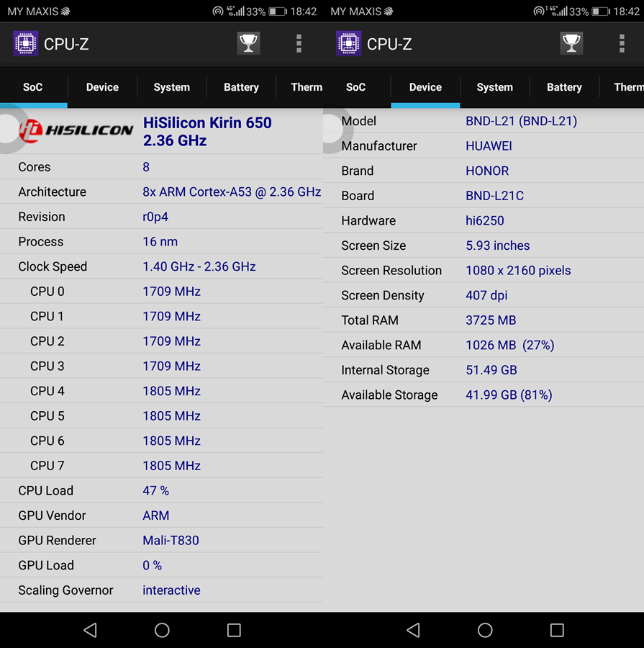Tap the Internal Storage value 51.49 GB

(491, 370)
